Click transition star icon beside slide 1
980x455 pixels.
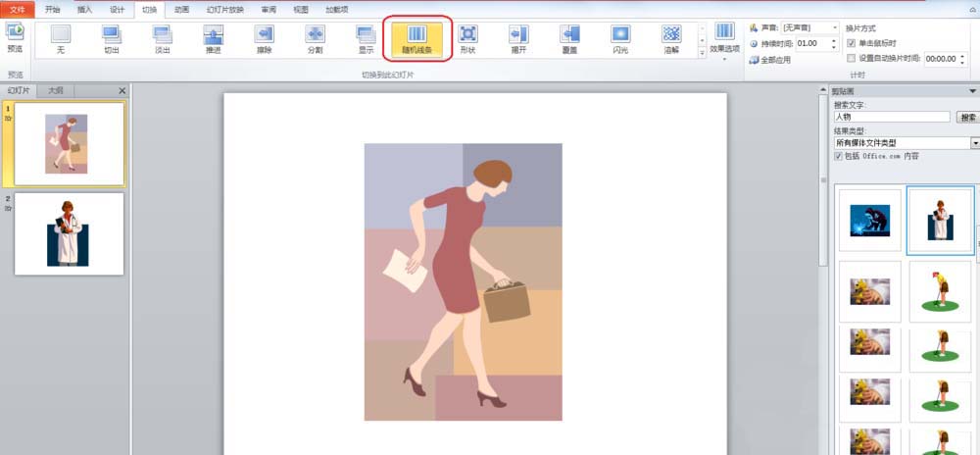tap(8, 118)
